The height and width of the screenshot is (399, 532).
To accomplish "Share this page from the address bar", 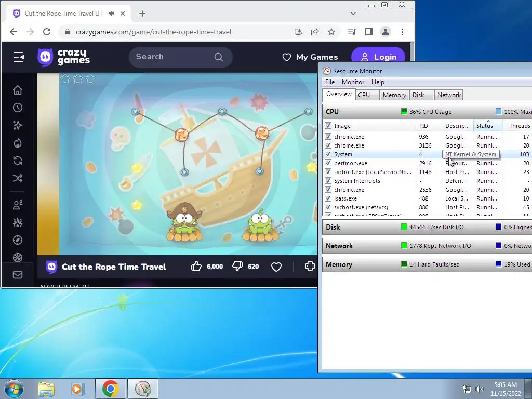I will click(x=315, y=32).
